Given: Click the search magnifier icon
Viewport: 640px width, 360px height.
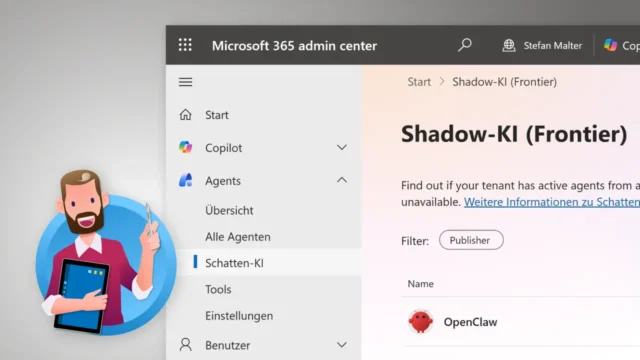Looking at the screenshot, I should point(464,45).
